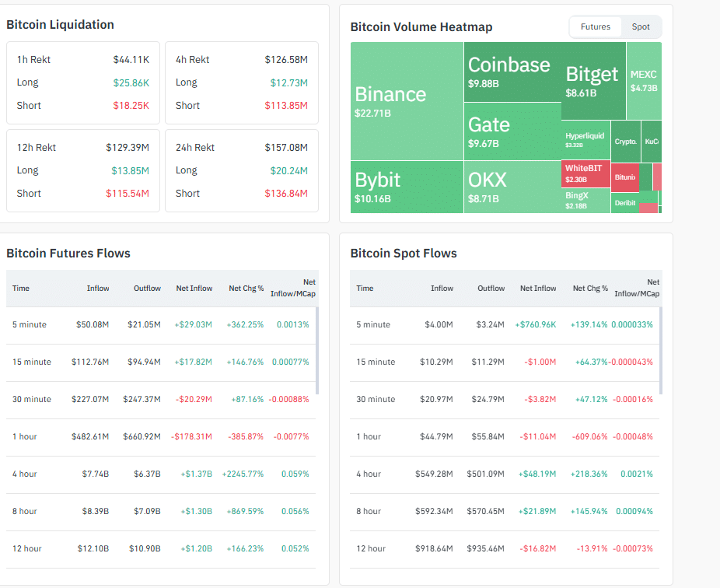The height and width of the screenshot is (588, 720).
Task: Click the Spot Flows Time column header
Action: 365,289
